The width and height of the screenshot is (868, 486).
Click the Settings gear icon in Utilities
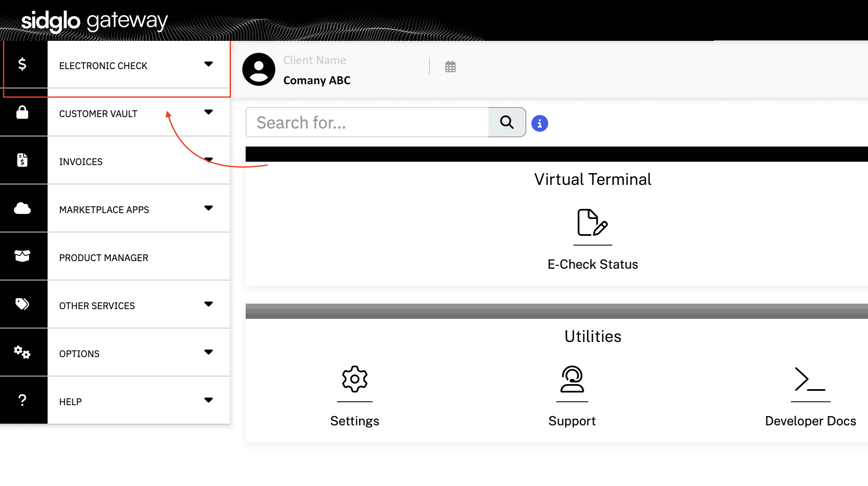(355, 379)
